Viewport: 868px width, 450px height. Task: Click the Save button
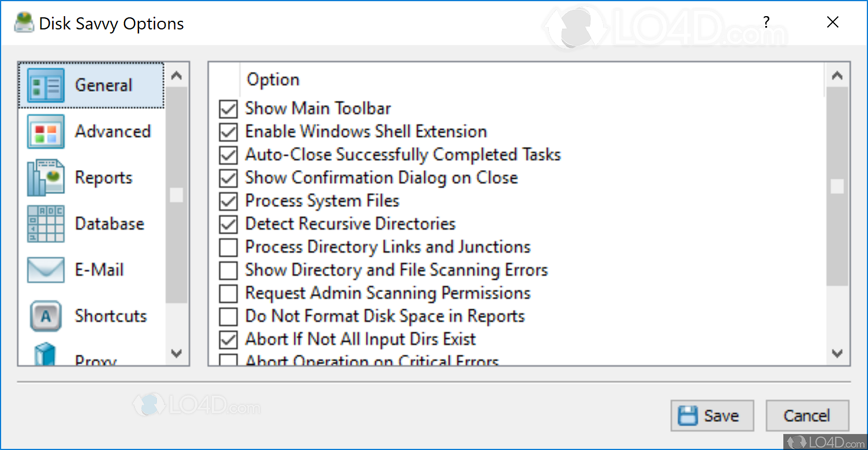[712, 415]
